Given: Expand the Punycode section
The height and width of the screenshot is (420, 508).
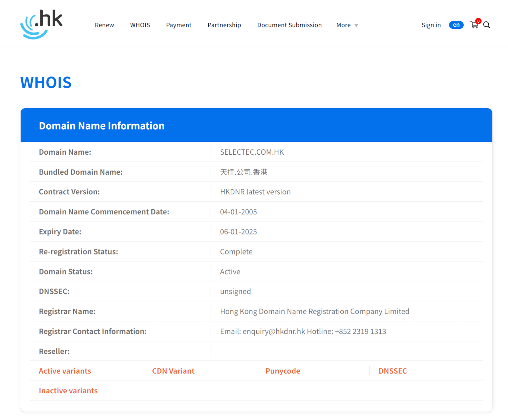Looking at the screenshot, I should 283,371.
